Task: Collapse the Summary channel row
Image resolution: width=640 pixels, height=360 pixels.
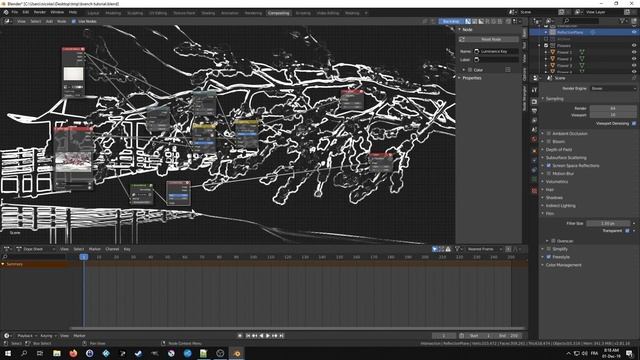Action: [x=3, y=264]
